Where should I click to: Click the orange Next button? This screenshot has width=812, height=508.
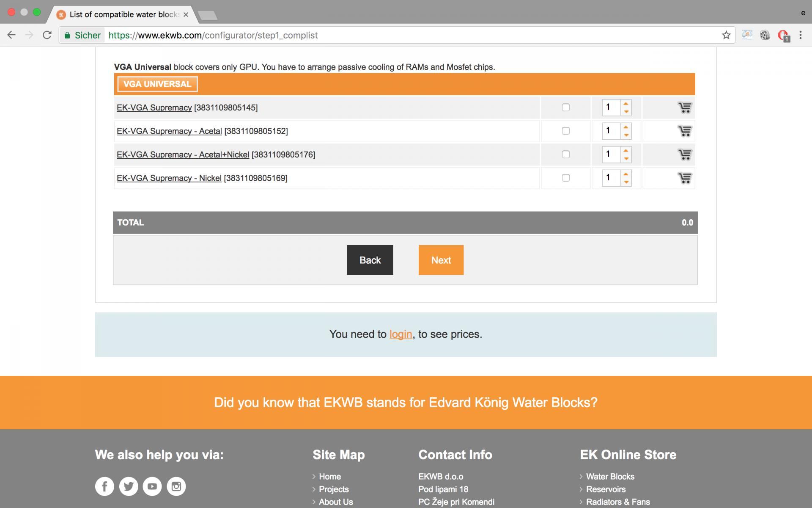pos(441,260)
